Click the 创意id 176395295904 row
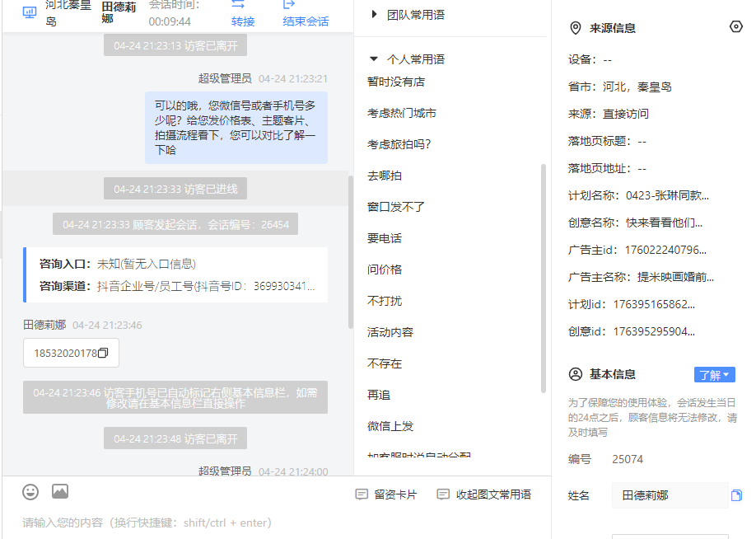 point(632,331)
